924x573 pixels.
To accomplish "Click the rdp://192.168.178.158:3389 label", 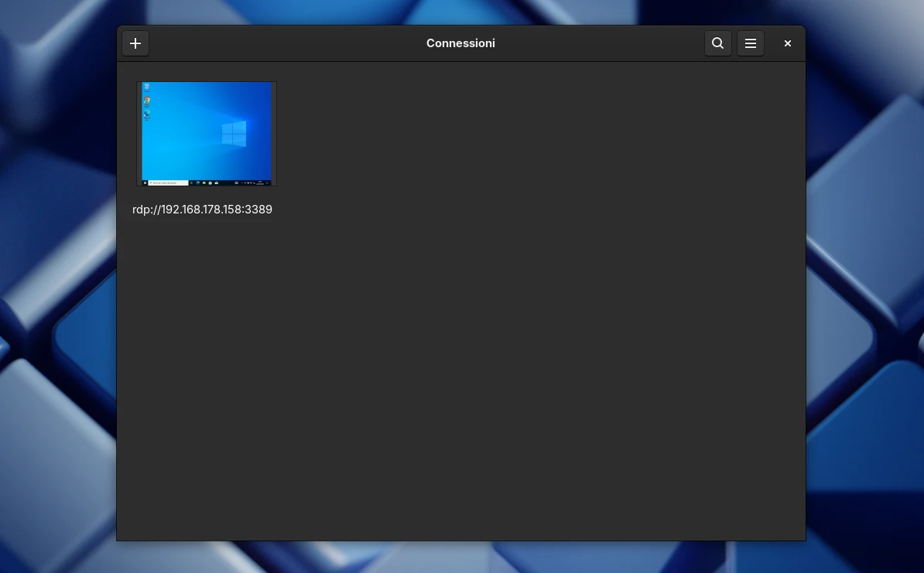I will click(202, 209).
